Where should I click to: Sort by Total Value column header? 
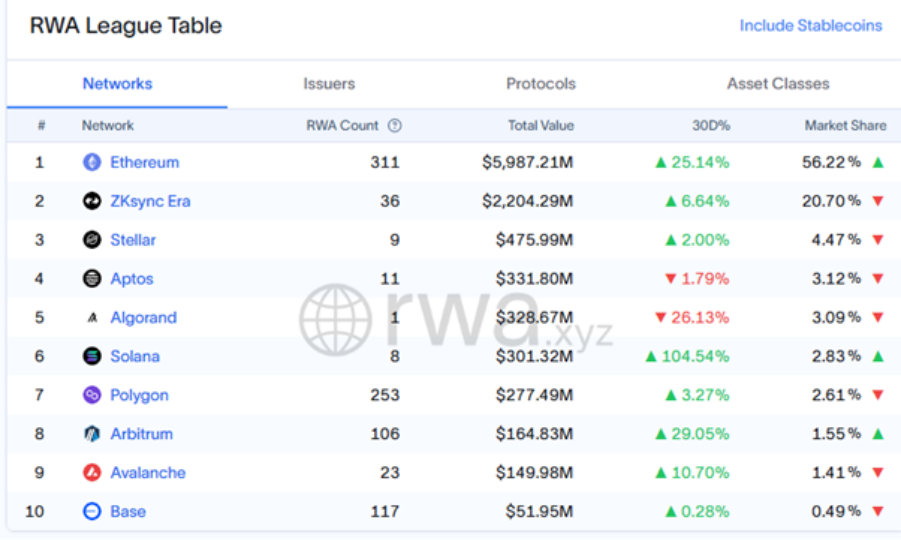(x=541, y=125)
